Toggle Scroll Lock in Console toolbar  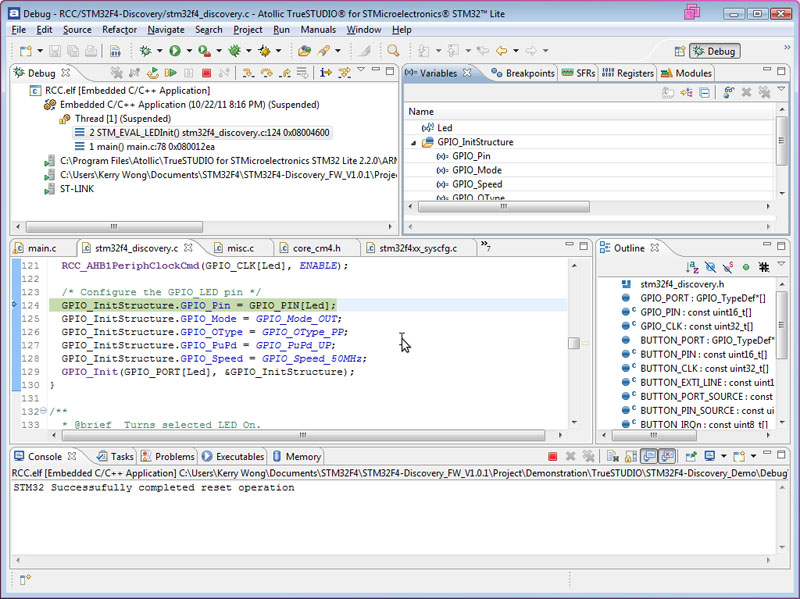coord(628,457)
